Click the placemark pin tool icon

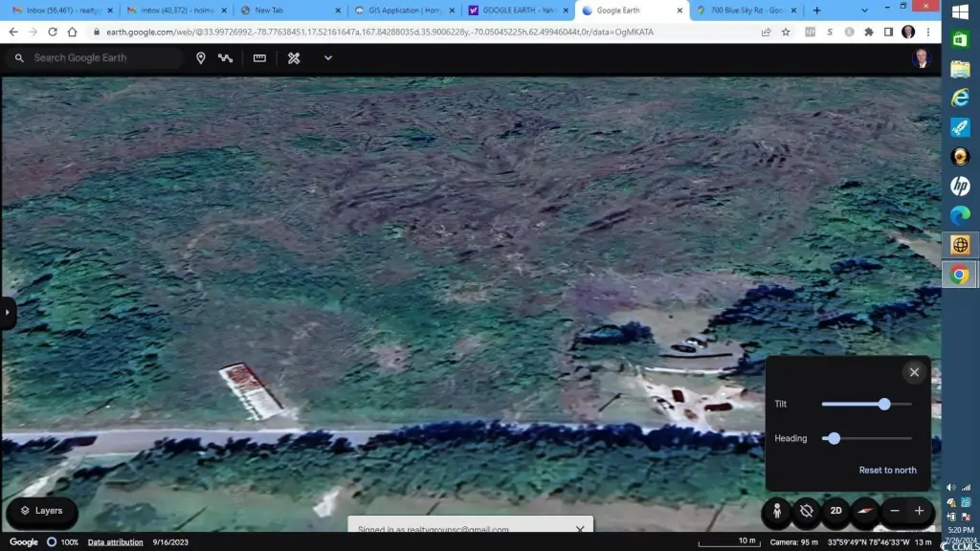point(201,58)
